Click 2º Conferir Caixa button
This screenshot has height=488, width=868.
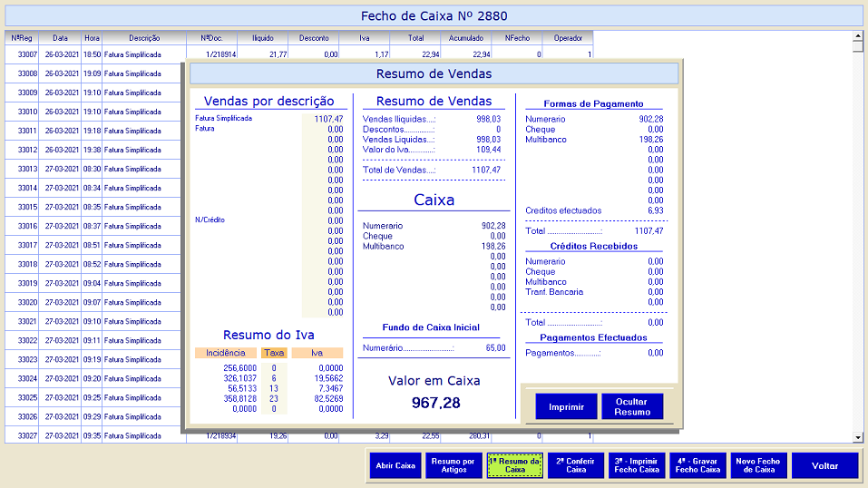point(576,465)
